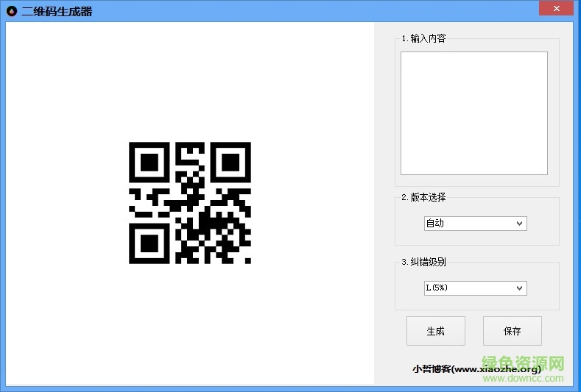Image resolution: width=581 pixels, height=392 pixels.
Task: Click the 生成 button
Action: coord(436,331)
